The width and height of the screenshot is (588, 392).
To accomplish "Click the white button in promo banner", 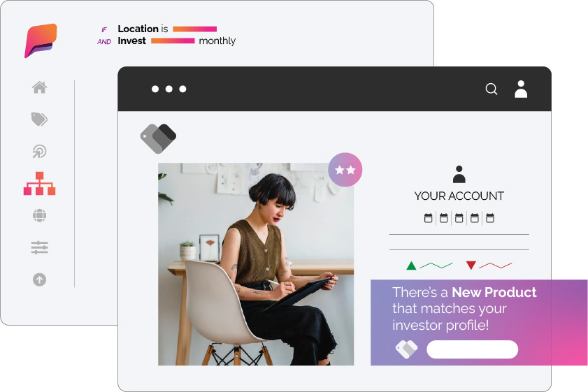I will pyautogui.click(x=473, y=349).
